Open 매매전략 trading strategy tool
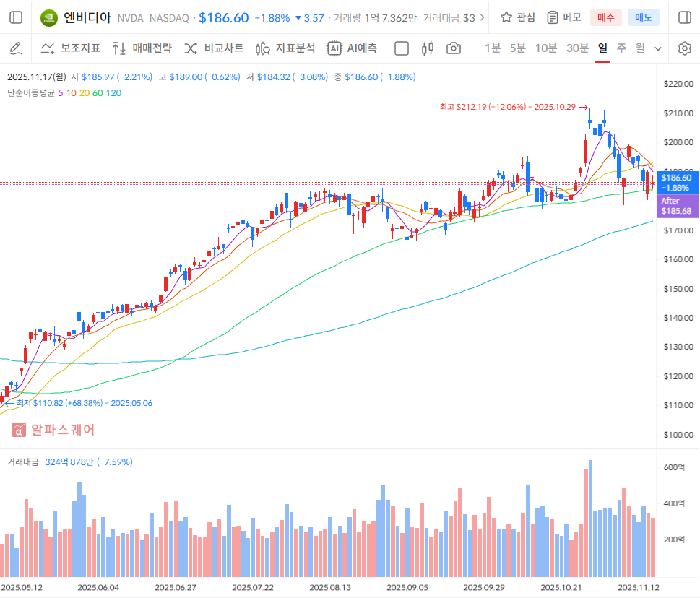Screen dimensions: 700x598 coord(142,48)
